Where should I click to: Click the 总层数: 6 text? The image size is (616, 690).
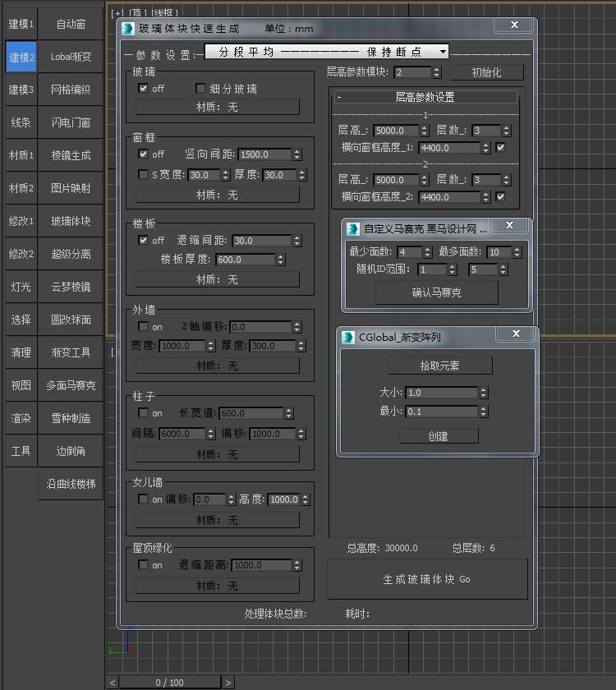point(473,548)
